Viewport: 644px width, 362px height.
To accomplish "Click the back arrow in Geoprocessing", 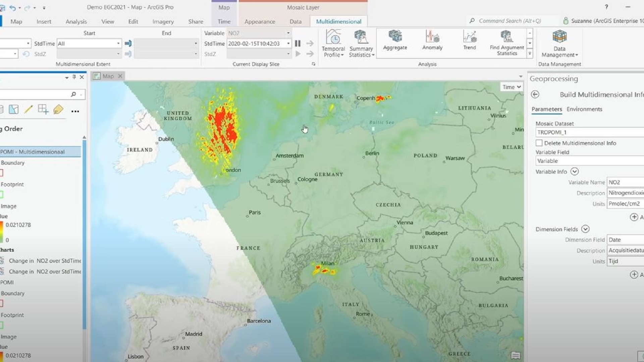I will point(535,95).
